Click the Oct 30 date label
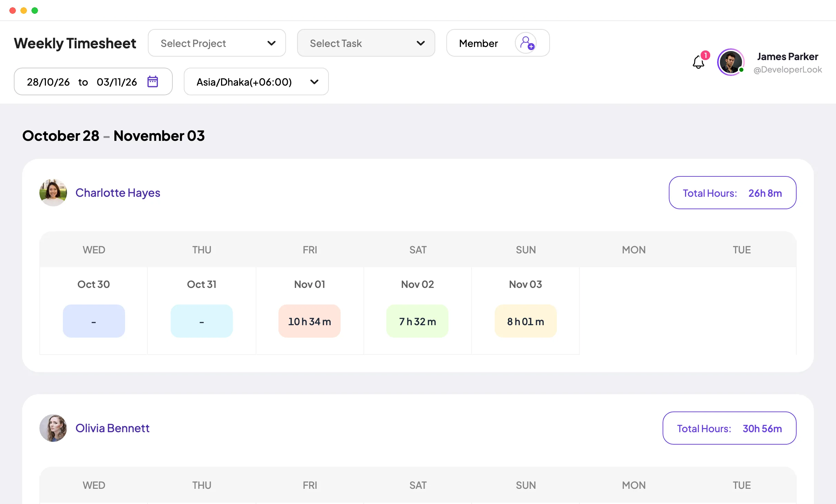Viewport: 836px width, 504px height. click(94, 284)
